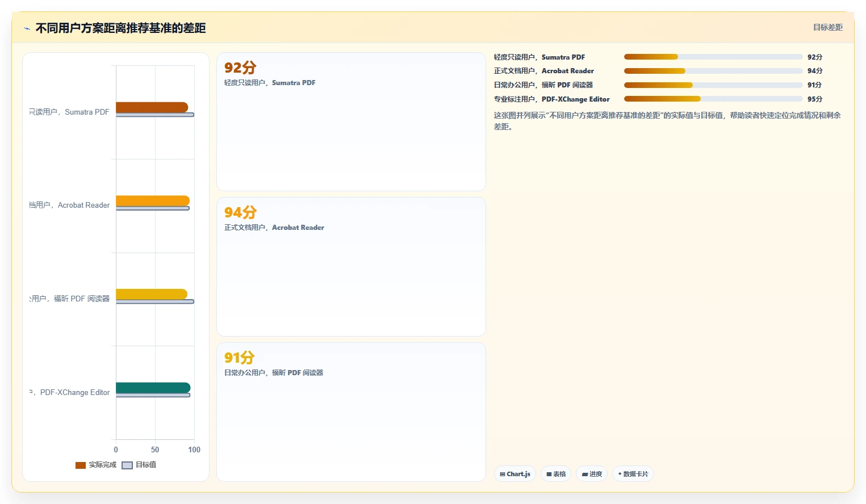Click the Sumatra PDF progress bar
The width and height of the screenshot is (866, 504).
tap(713, 57)
